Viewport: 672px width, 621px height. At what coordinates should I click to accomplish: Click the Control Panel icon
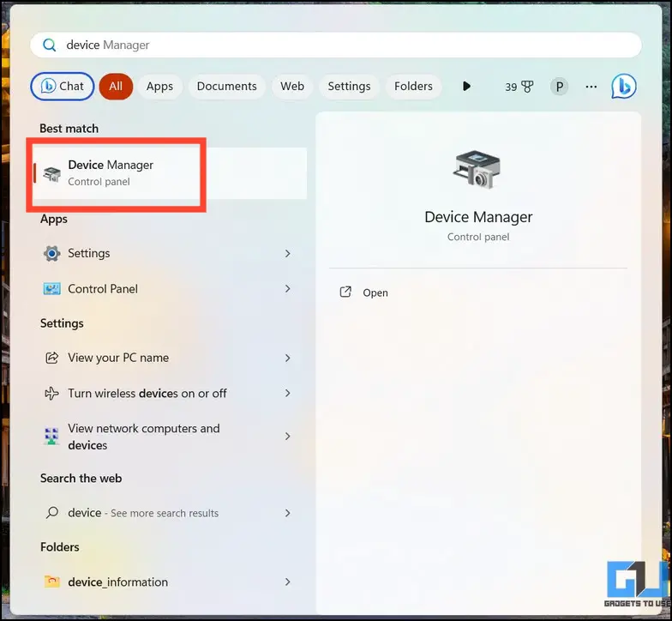(51, 289)
